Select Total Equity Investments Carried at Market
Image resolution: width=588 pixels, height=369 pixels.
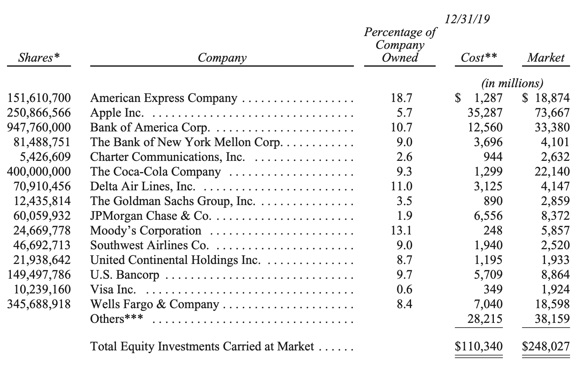click(x=202, y=346)
